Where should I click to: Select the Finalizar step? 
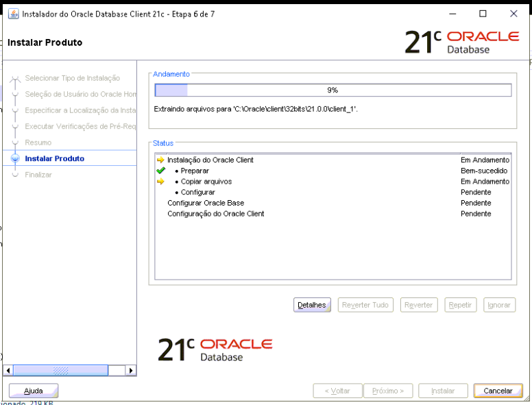[38, 175]
